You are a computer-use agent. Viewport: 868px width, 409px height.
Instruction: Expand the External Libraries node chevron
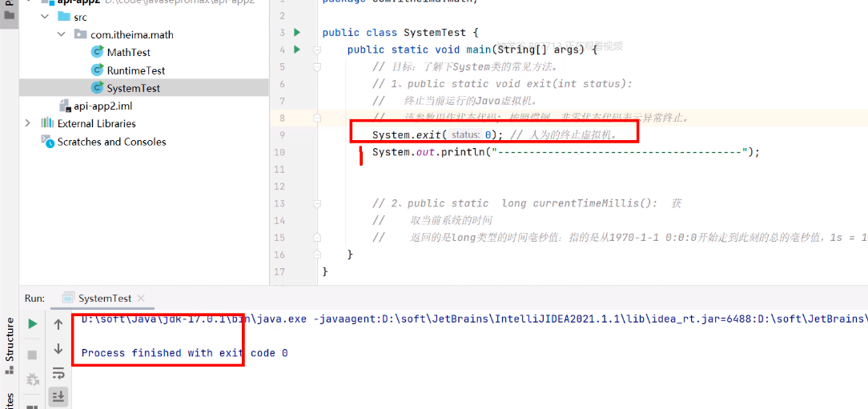tap(28, 123)
